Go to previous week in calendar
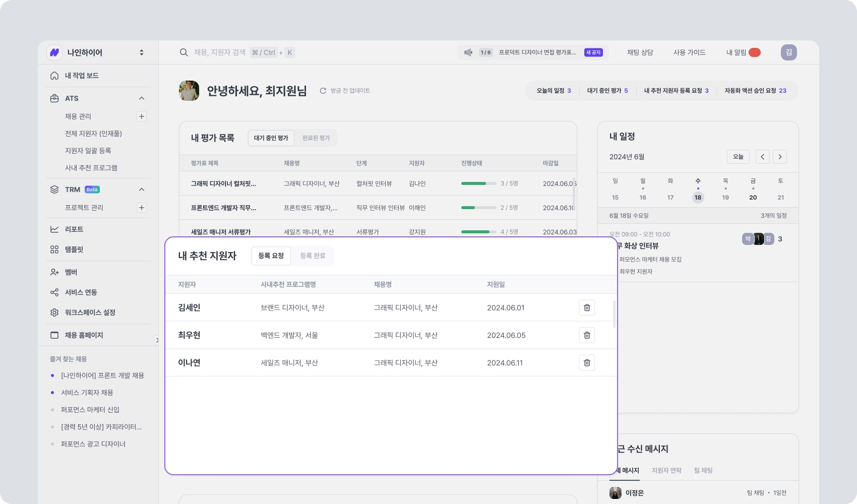The image size is (857, 504). pos(762,157)
